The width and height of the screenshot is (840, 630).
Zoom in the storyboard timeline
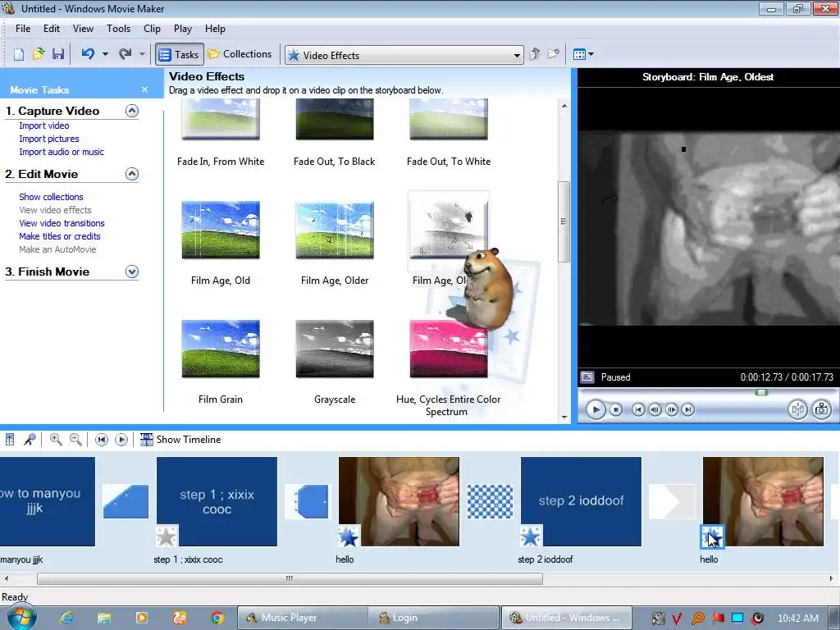pyautogui.click(x=55, y=440)
